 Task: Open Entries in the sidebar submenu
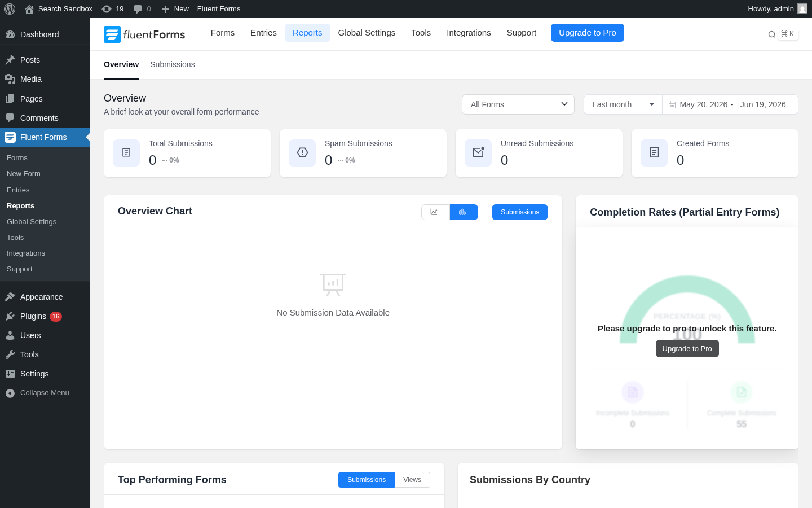point(18,190)
